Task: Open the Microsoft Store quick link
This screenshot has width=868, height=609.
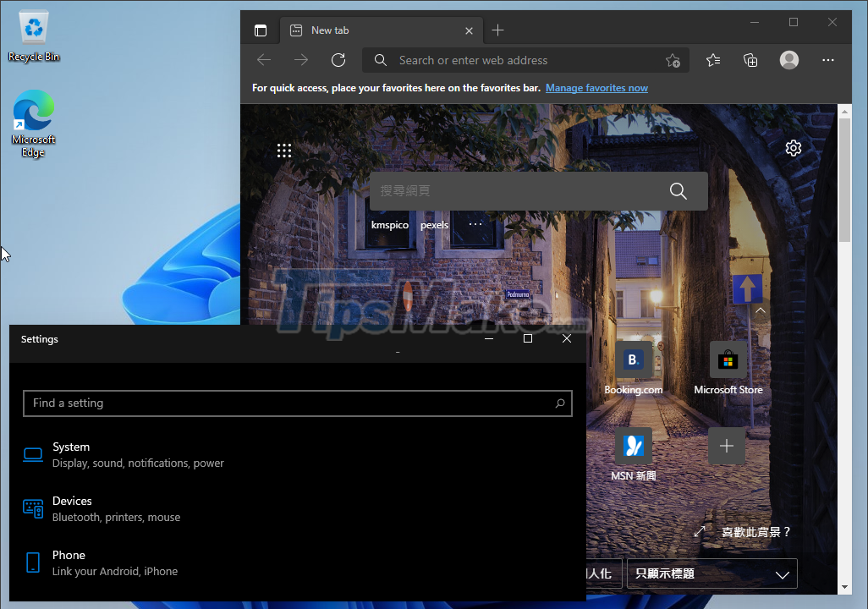Action: click(x=728, y=360)
